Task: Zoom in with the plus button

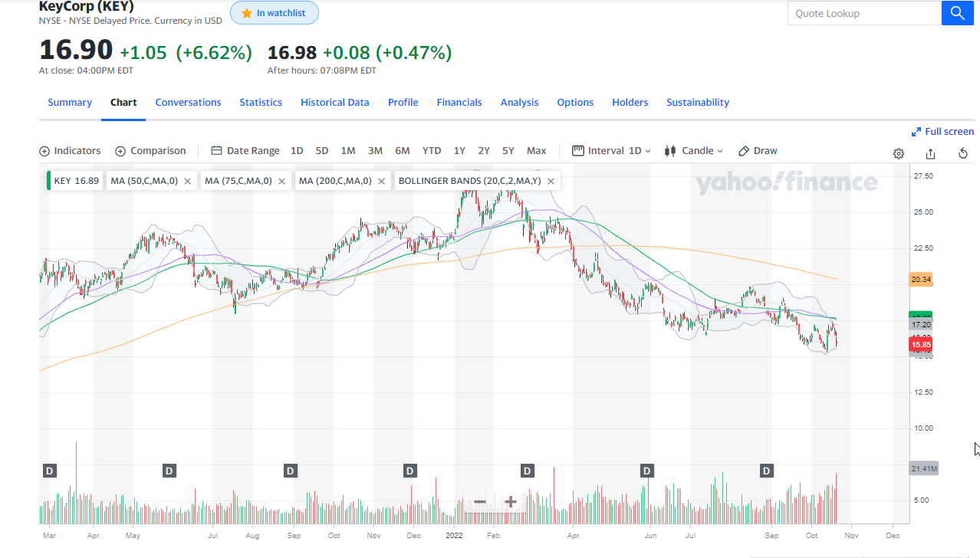Action: point(511,502)
